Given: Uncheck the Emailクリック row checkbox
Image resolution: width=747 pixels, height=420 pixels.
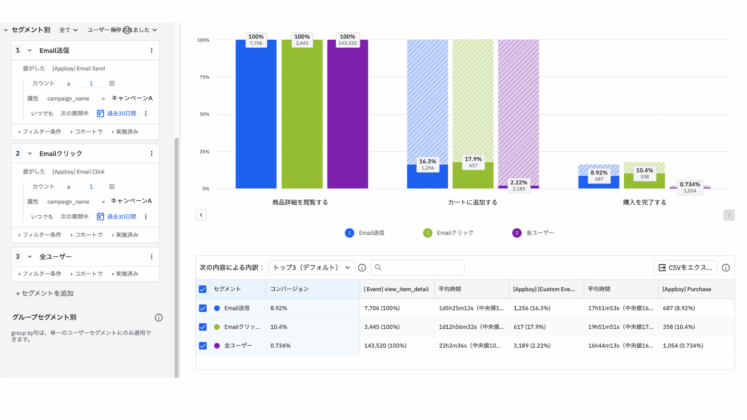Looking at the screenshot, I should (x=203, y=326).
